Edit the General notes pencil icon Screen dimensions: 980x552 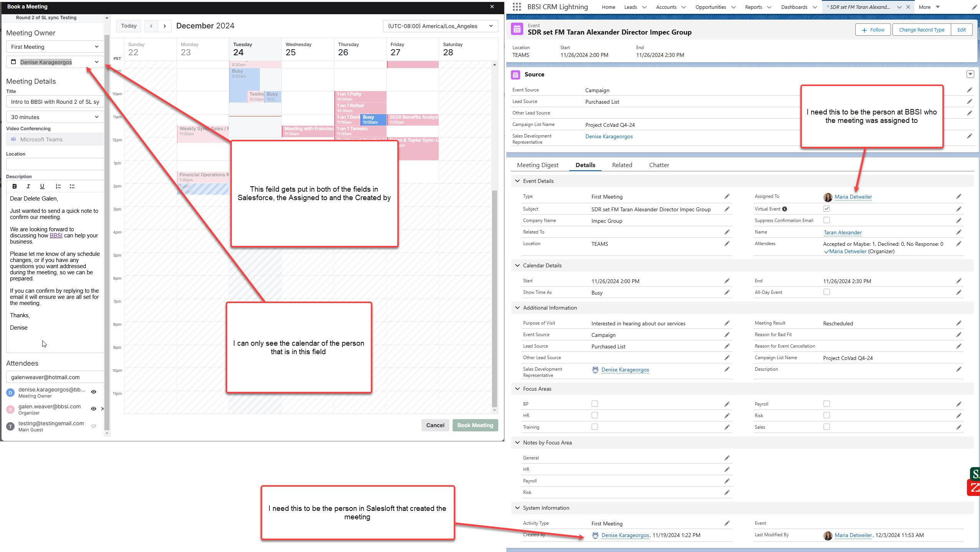point(727,458)
